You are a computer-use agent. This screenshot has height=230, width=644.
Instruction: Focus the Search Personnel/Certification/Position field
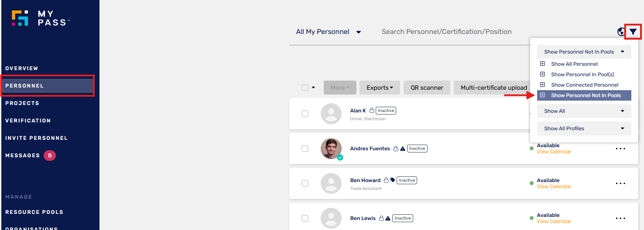[x=446, y=32]
